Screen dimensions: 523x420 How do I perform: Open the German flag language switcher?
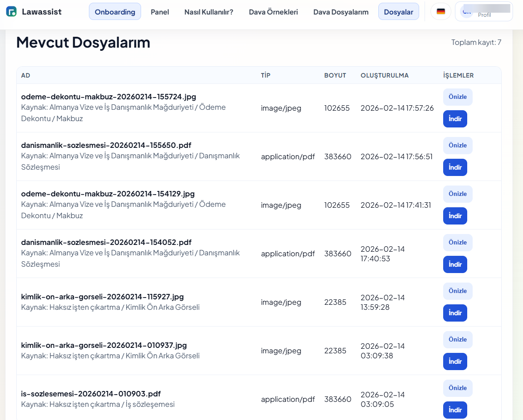tap(440, 11)
